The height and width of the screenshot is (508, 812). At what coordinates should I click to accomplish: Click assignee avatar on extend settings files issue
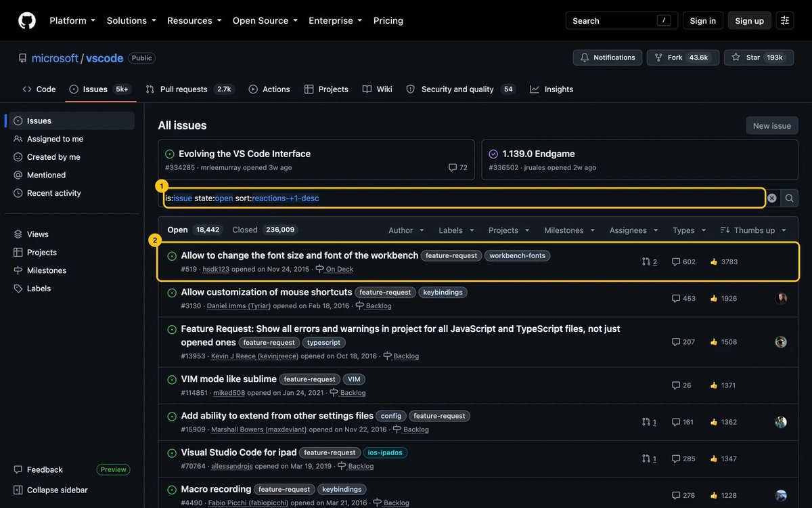[781, 422]
